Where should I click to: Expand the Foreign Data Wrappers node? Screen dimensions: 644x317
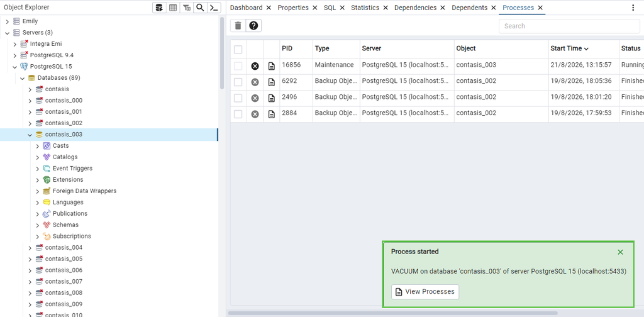[37, 191]
